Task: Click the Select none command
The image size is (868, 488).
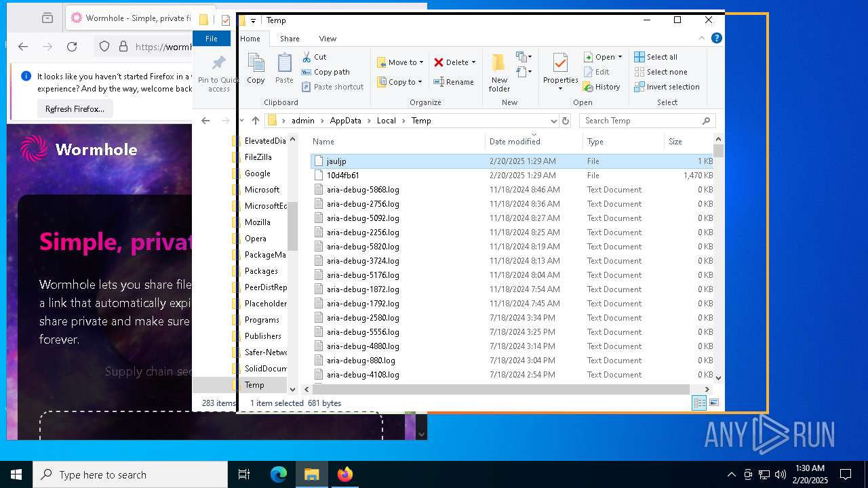Action: [660, 72]
